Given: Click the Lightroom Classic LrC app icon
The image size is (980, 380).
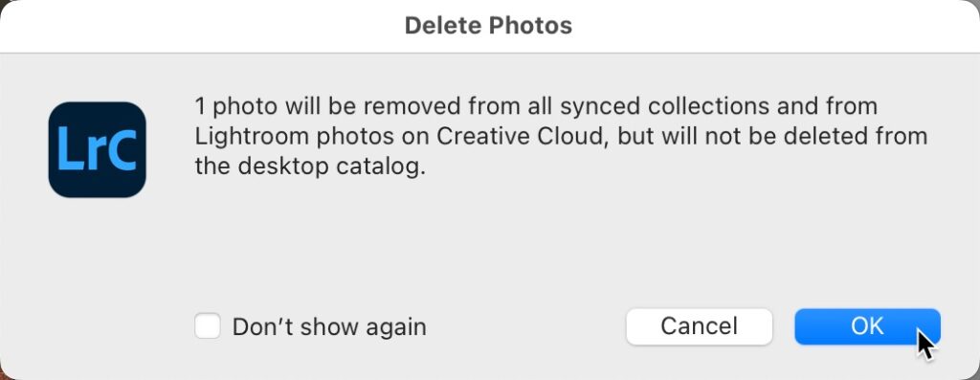Looking at the screenshot, I should click(x=97, y=150).
